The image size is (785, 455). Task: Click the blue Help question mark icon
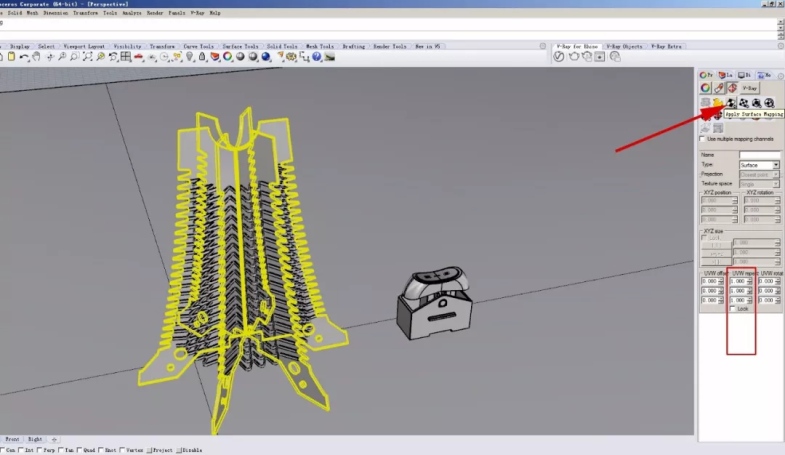click(317, 57)
